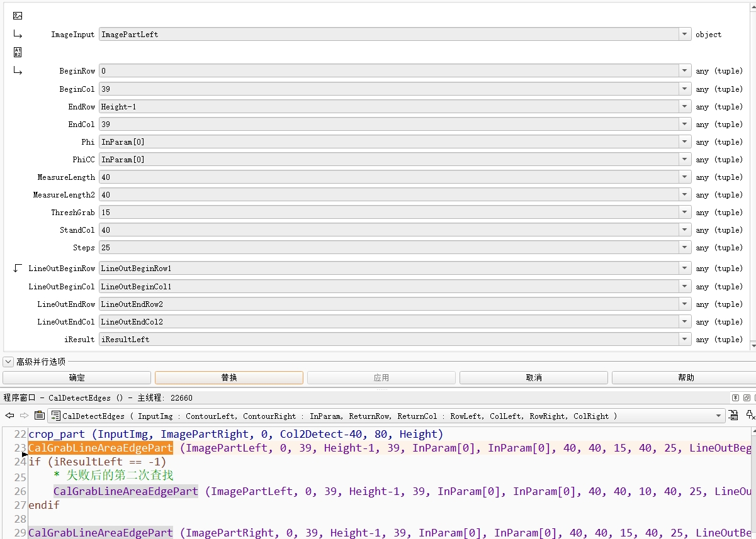Image resolution: width=756 pixels, height=539 pixels.
Task: Click the program counter arrow at line 23
Action: pos(25,453)
